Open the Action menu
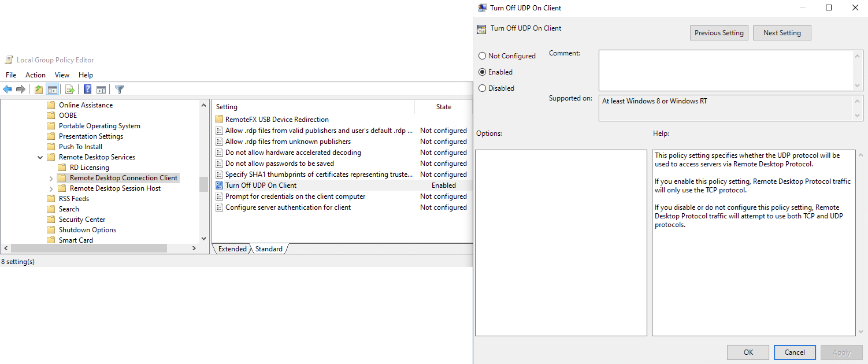This screenshot has width=868, height=364. (x=35, y=75)
